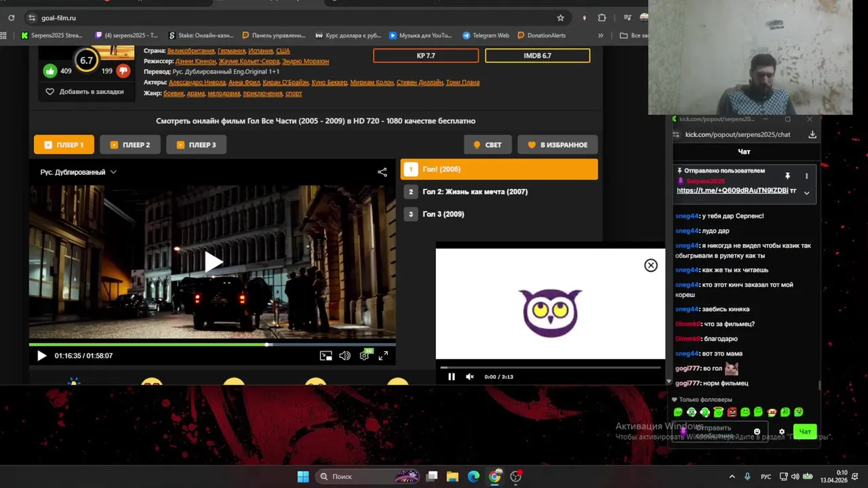Open the movie player quality settings gear
The width and height of the screenshot is (868, 488).
coord(365,355)
